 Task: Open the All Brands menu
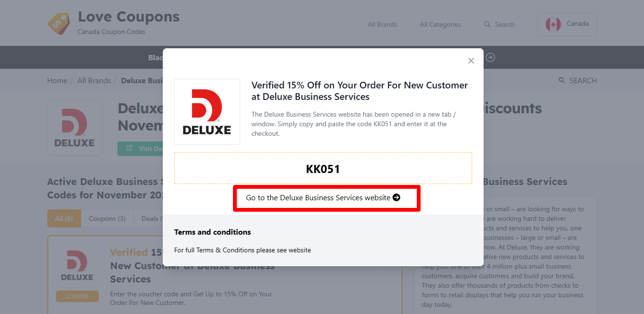(381, 24)
